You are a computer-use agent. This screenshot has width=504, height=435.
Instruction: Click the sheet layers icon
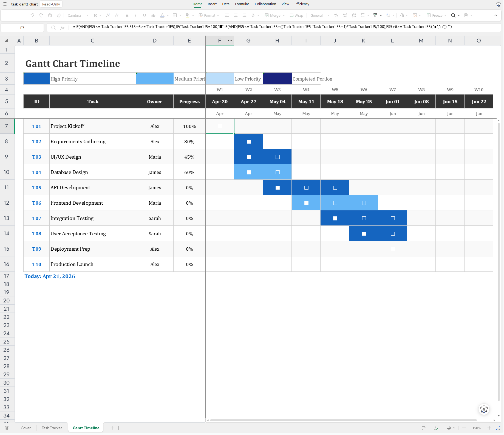(7, 428)
